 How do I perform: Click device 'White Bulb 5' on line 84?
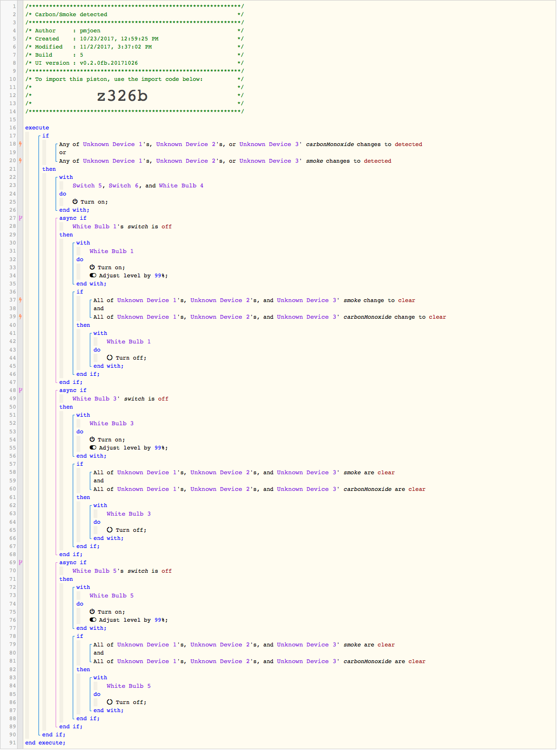(x=129, y=686)
